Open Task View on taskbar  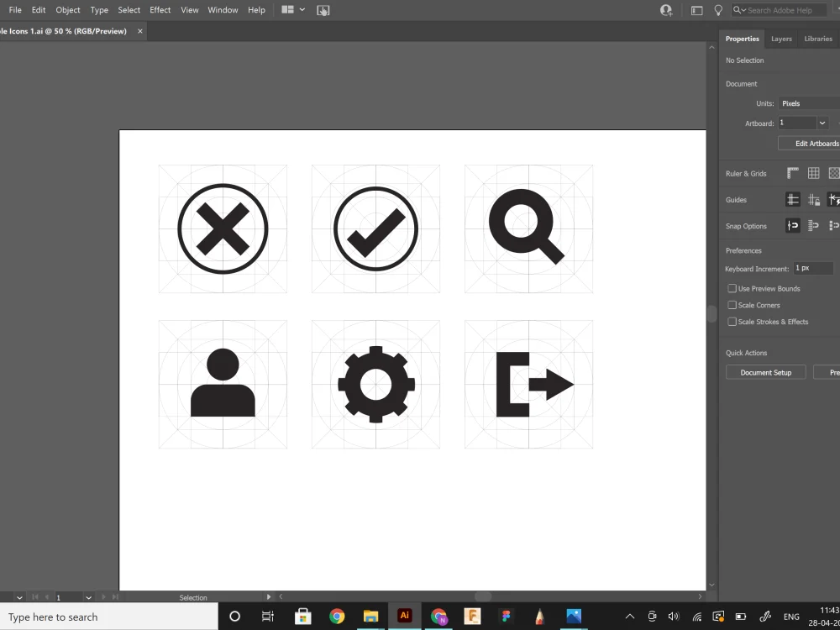[268, 616]
